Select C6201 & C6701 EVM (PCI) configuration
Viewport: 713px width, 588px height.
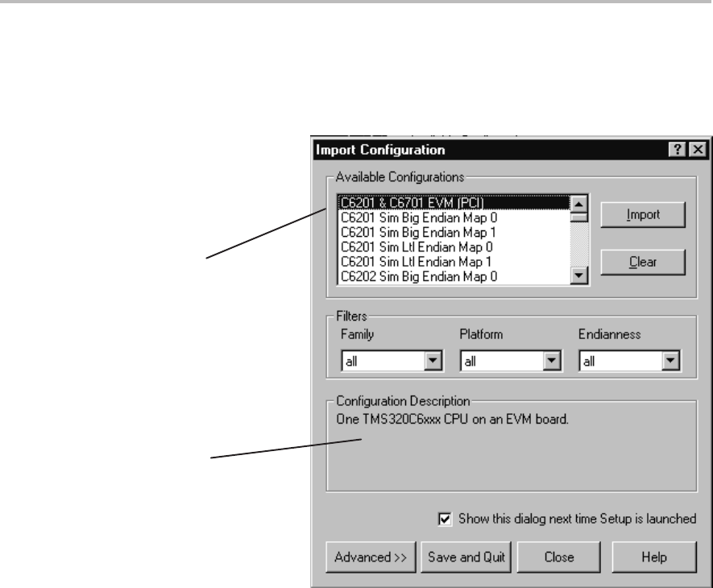pyautogui.click(x=454, y=203)
